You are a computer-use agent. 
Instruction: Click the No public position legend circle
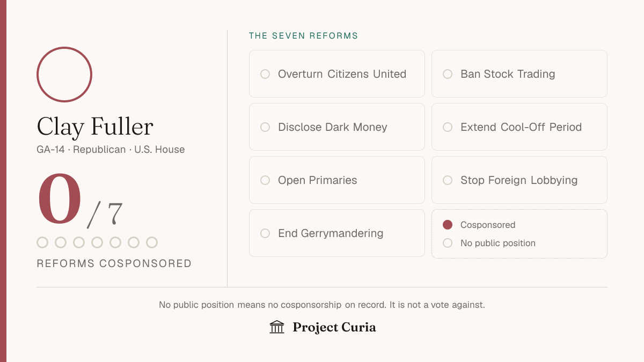tap(448, 243)
